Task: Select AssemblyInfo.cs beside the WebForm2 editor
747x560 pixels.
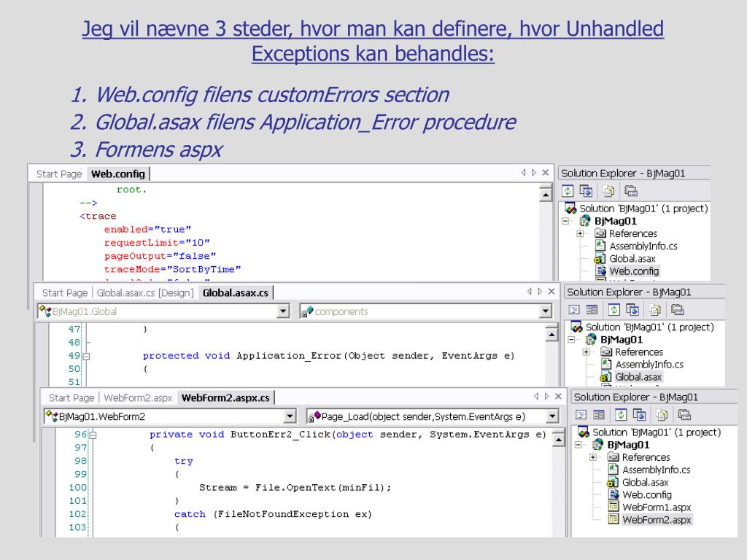Action: [x=656, y=470]
